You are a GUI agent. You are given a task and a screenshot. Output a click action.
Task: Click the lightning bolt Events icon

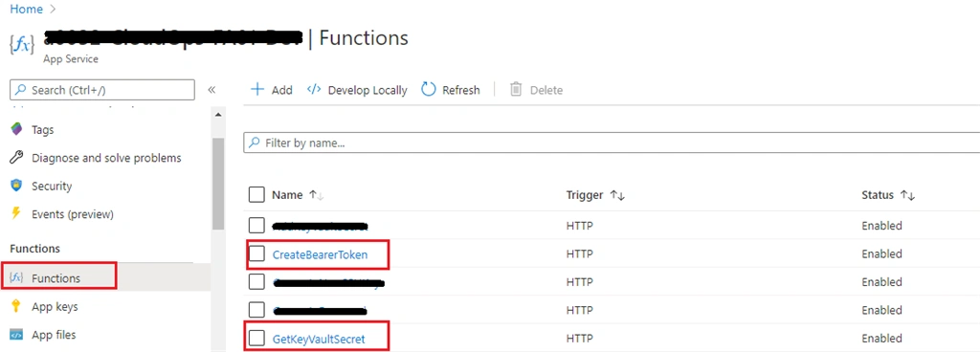17,213
